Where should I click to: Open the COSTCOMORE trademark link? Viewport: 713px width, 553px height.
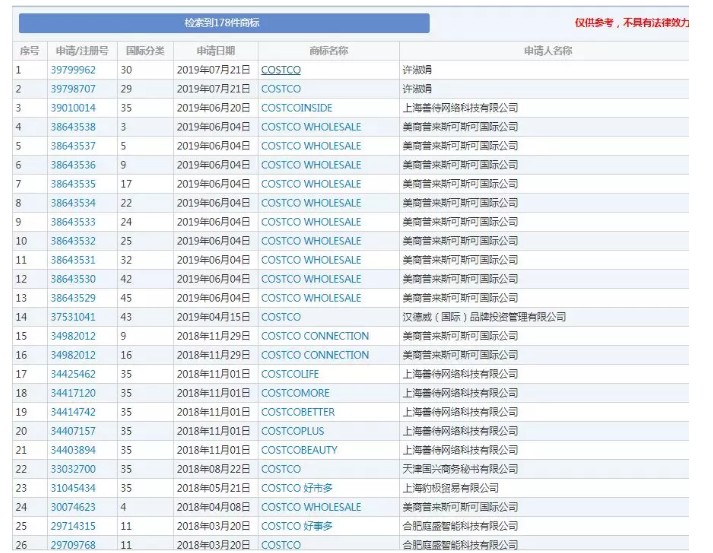[295, 393]
